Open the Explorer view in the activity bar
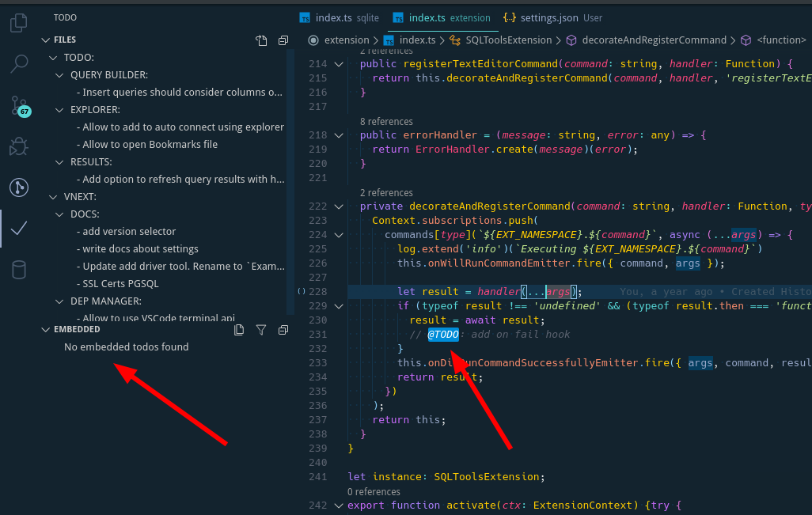 click(17, 24)
